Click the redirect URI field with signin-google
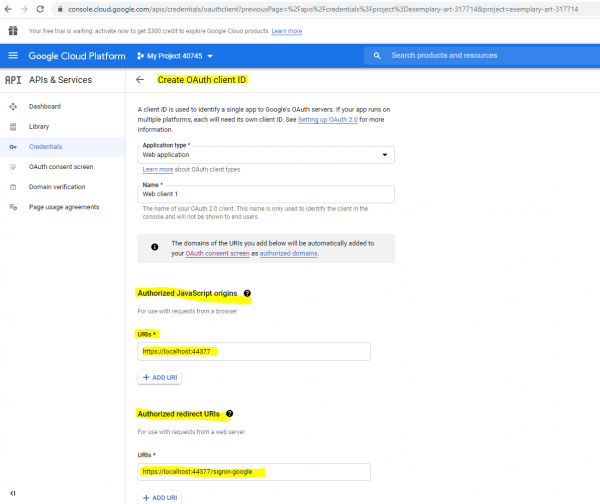Image resolution: width=600 pixels, height=504 pixels. (x=254, y=471)
